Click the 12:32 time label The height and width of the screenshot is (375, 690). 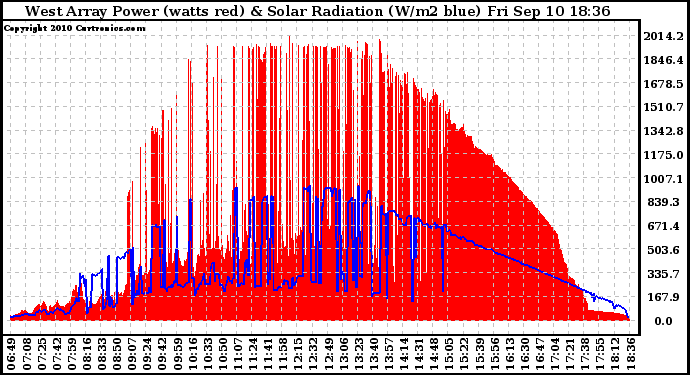click(x=313, y=353)
